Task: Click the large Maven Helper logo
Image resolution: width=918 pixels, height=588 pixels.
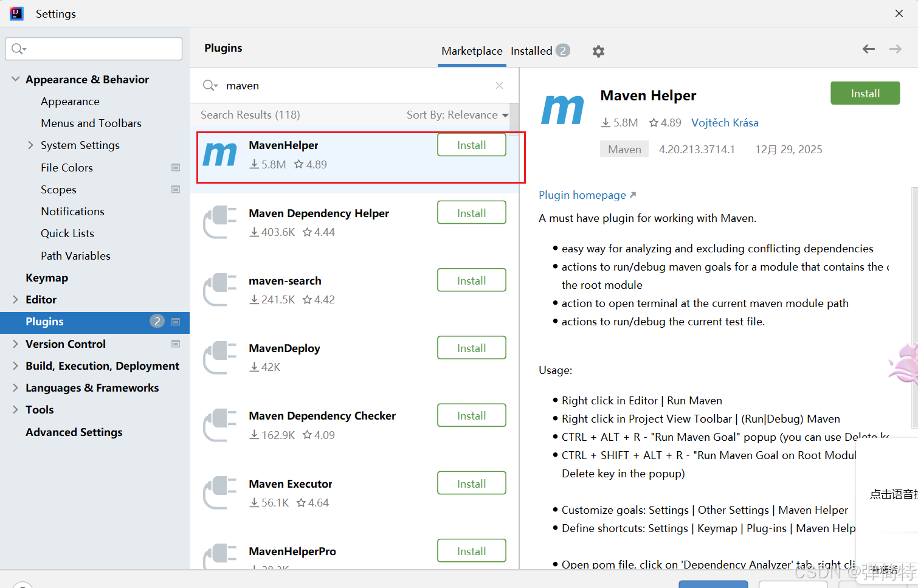Action: 562,109
